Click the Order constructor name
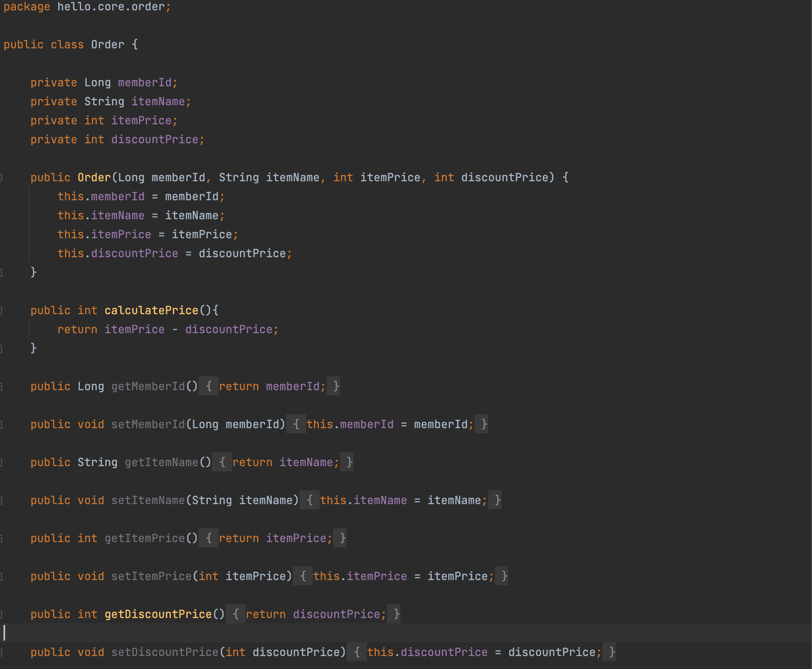Screen dimensions: 812x669 pyautogui.click(x=94, y=177)
